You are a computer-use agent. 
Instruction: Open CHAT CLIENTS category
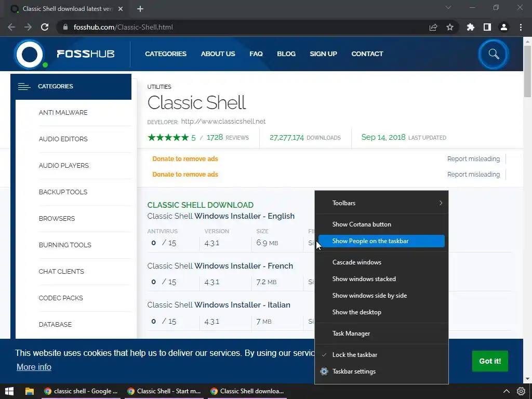(61, 271)
